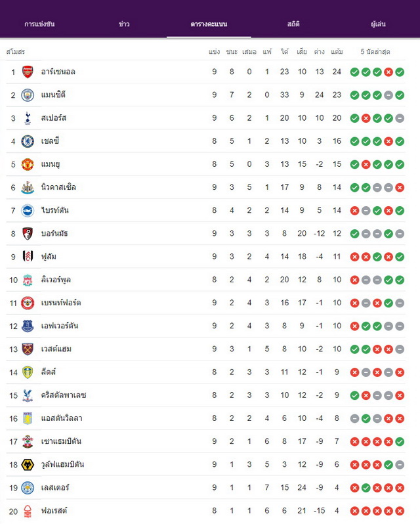Go to the ผู้เล่น players tab
This screenshot has height=524, width=420.
(378, 24)
